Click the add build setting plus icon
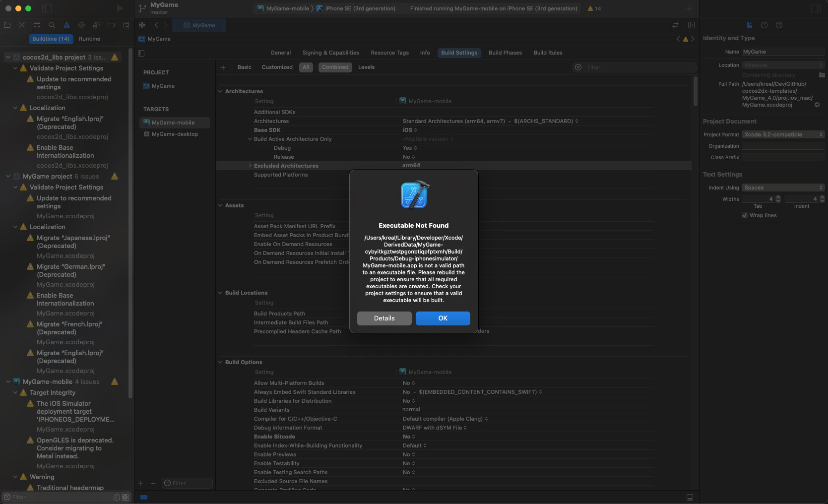 pyautogui.click(x=223, y=67)
